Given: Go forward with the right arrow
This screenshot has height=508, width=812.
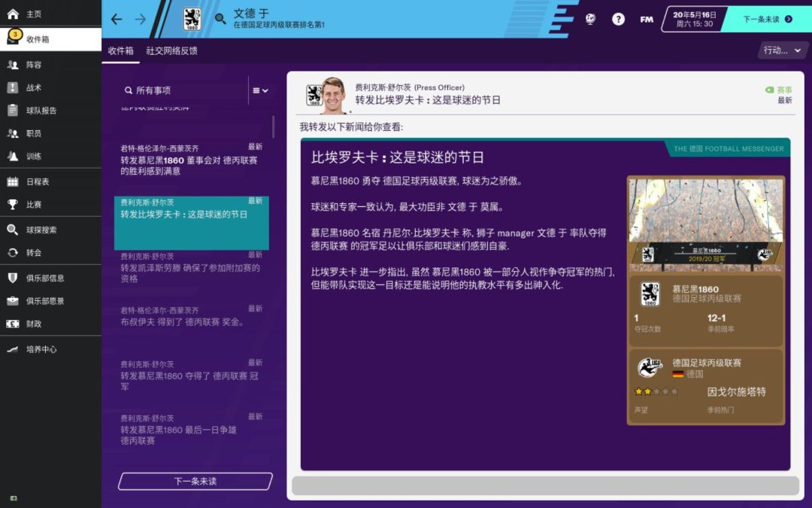Looking at the screenshot, I should pos(141,19).
